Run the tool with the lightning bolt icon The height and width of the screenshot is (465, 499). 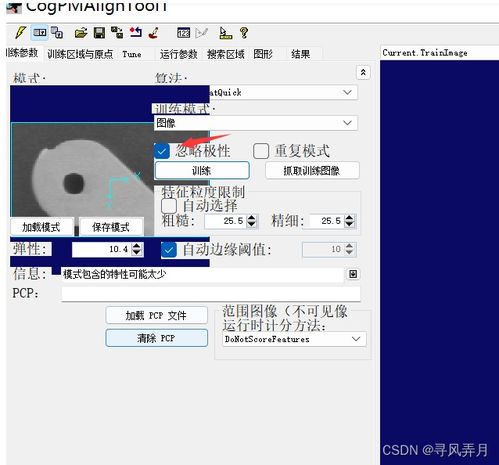click(21, 33)
